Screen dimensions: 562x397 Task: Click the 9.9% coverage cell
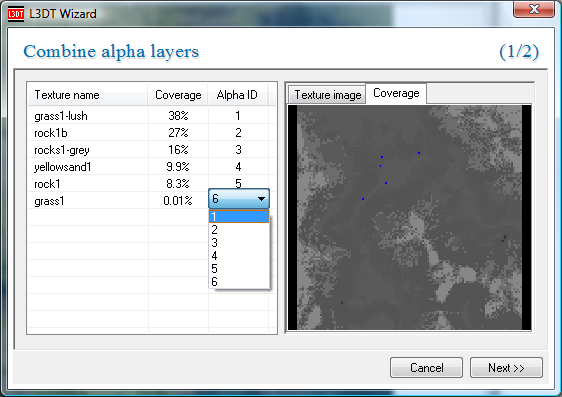click(x=178, y=167)
